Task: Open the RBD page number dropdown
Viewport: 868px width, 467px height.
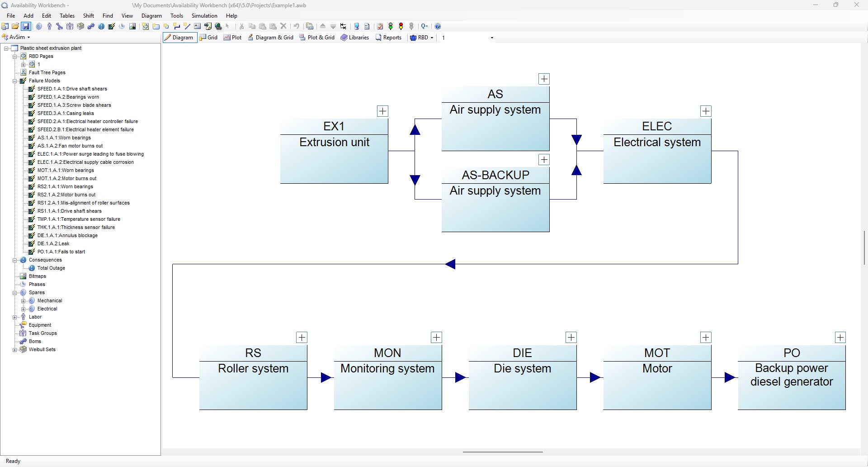Action: pos(492,38)
